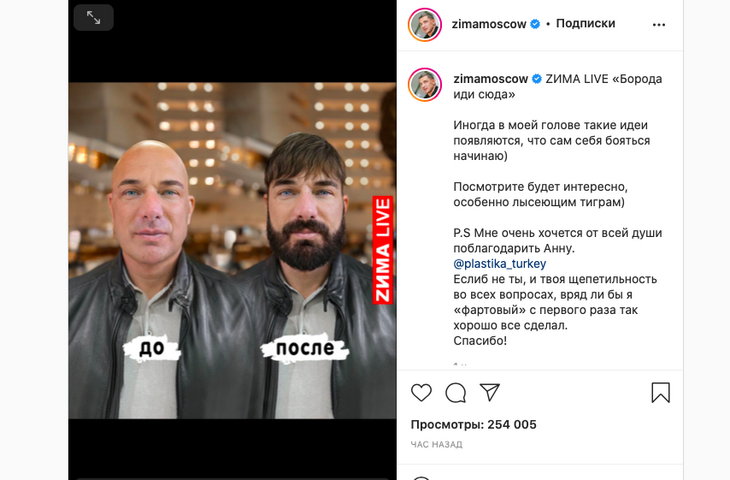Open zimamoscow username link in header
Screen dimensions: 730x480
[x=489, y=24]
